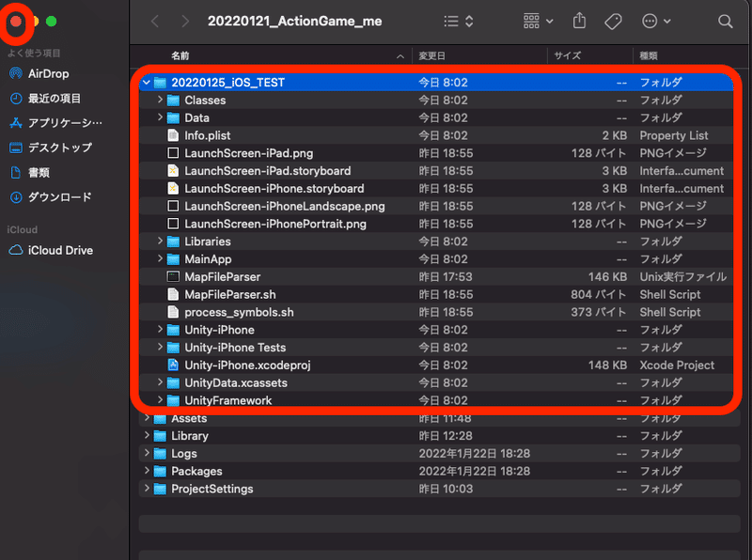Expand the Data folder
This screenshot has width=752, height=560.
160,117
